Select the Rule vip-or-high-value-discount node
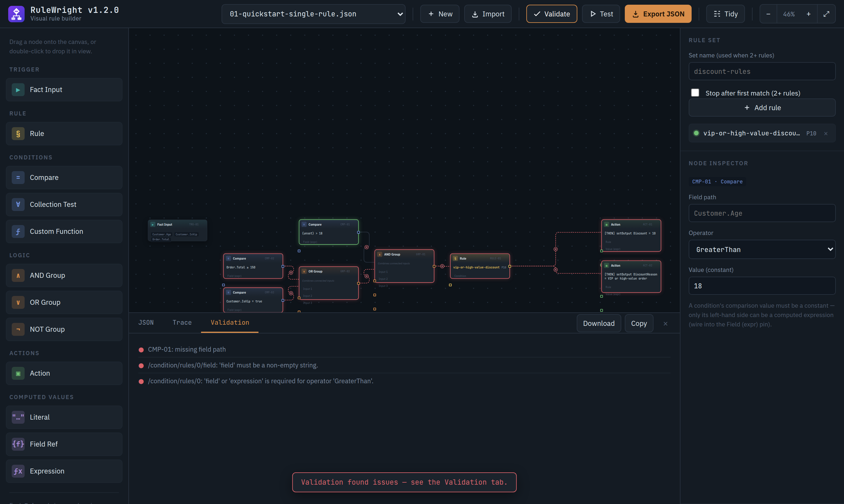 point(479,266)
